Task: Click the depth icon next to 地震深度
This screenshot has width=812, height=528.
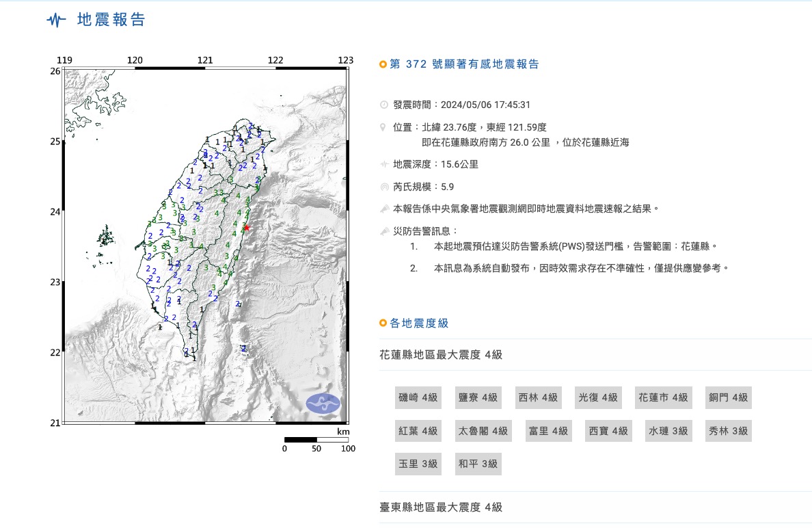Action: point(384,164)
